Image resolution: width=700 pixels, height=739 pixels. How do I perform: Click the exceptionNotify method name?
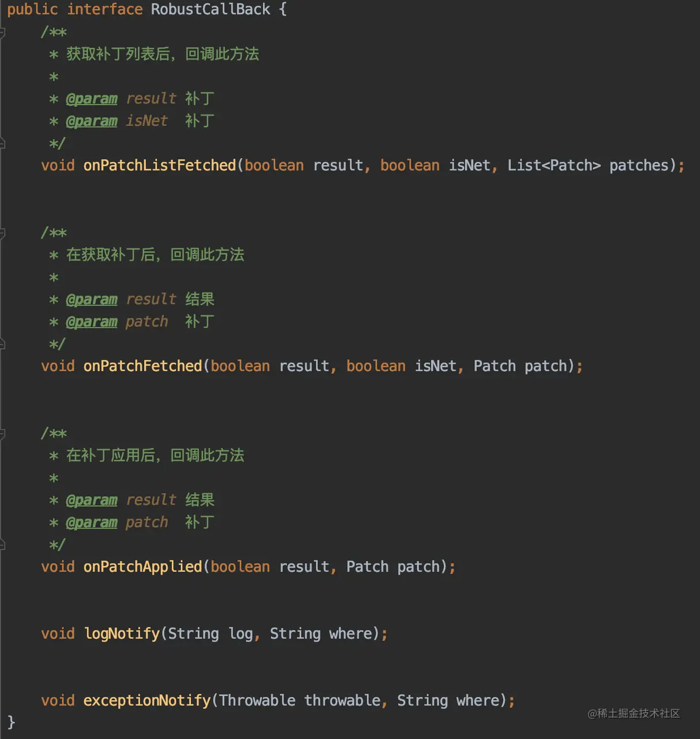tap(147, 700)
